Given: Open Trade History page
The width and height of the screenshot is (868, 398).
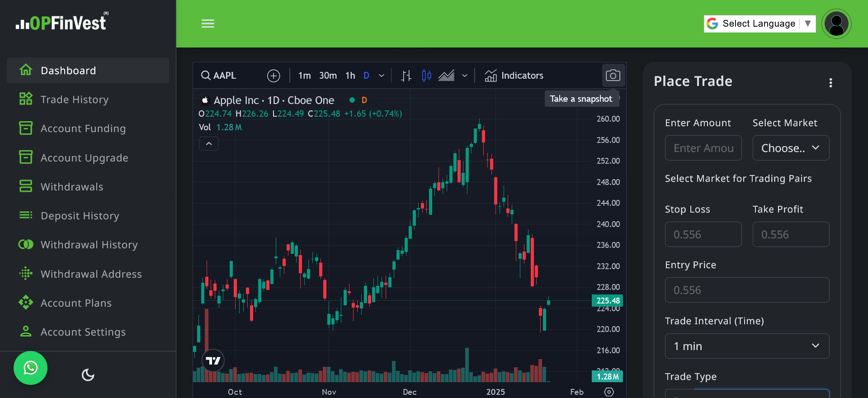Looking at the screenshot, I should 88,99.
